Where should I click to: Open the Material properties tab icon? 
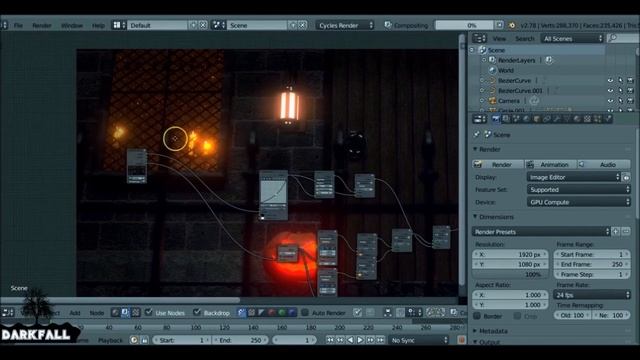coord(577,119)
